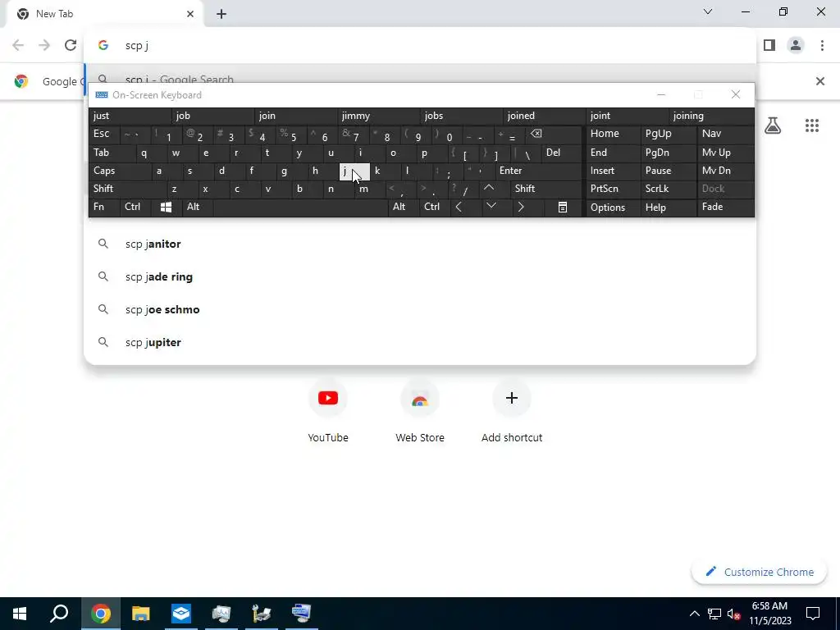The width and height of the screenshot is (840, 630).
Task: Click the spacebar on On-Screen Keyboard
Action: [x=300, y=208]
